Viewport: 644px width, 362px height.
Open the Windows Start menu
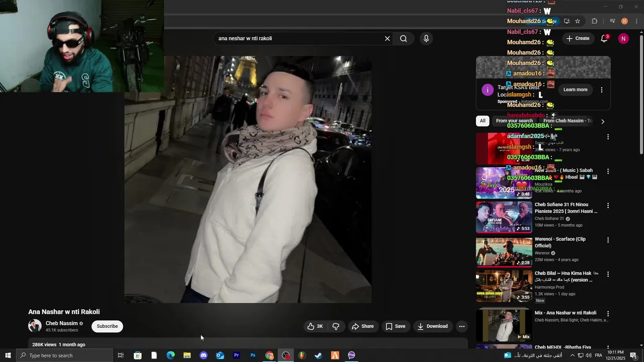point(8,355)
